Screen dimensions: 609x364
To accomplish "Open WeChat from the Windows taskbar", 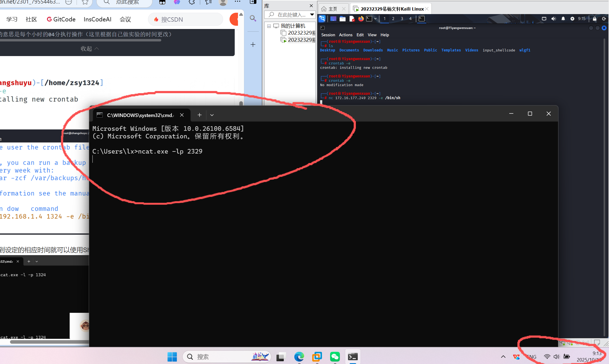I will [x=335, y=357].
